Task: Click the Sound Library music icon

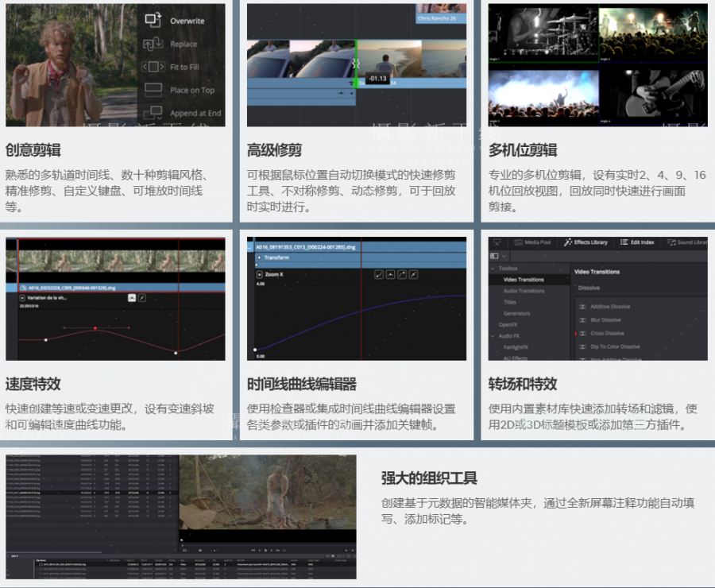Action: 671,242
